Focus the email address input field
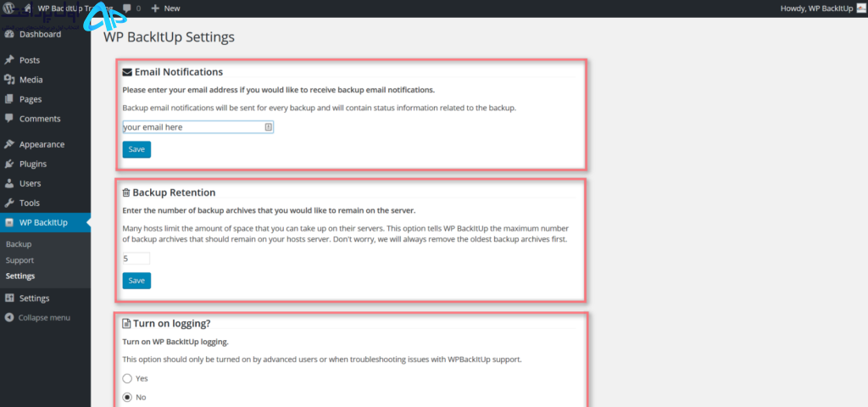 (198, 127)
